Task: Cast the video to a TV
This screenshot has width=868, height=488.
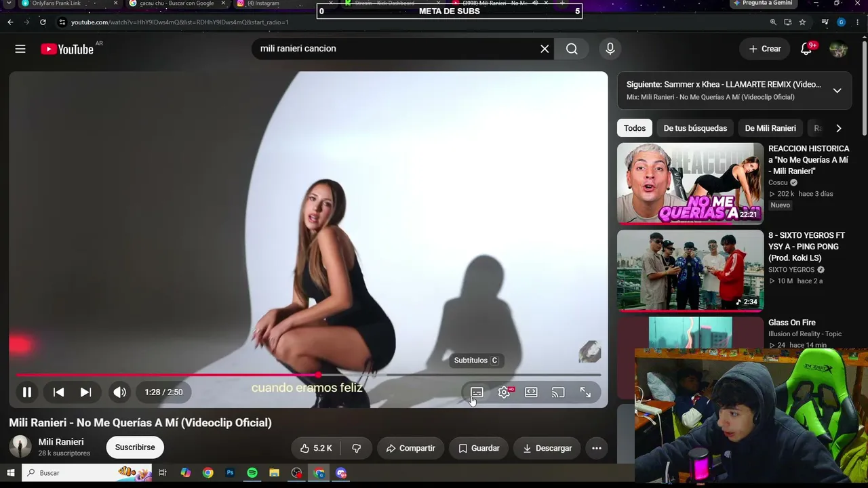Action: click(558, 392)
